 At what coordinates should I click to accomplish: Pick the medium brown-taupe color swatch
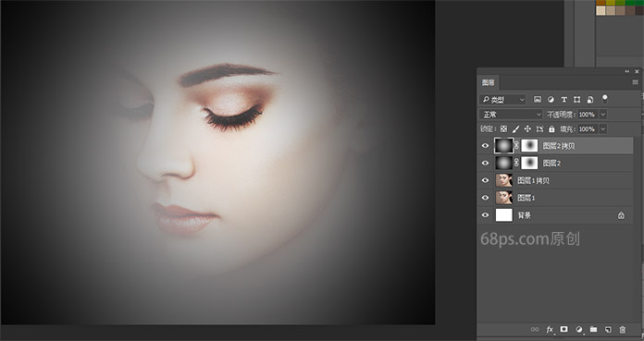pos(620,10)
